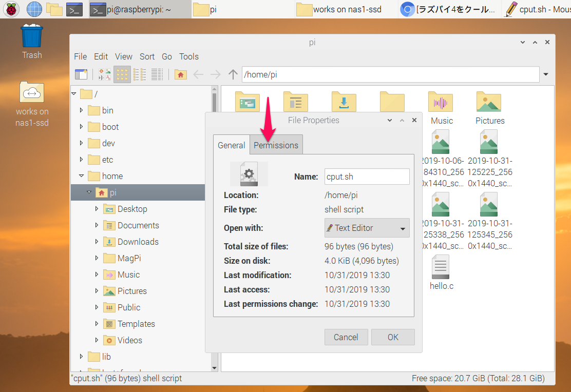The width and height of the screenshot is (571, 392).
Task: Switch to compact list view
Action: click(x=139, y=74)
